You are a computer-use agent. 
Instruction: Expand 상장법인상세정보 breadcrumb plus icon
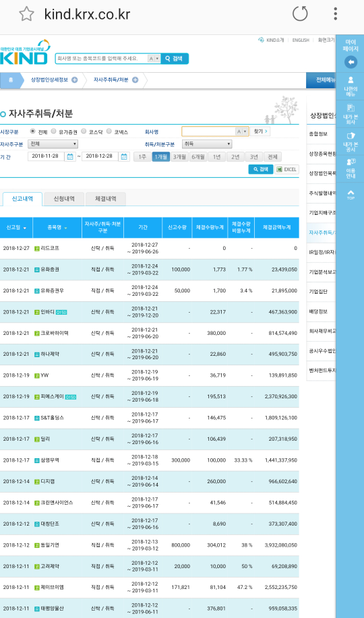coord(74,80)
